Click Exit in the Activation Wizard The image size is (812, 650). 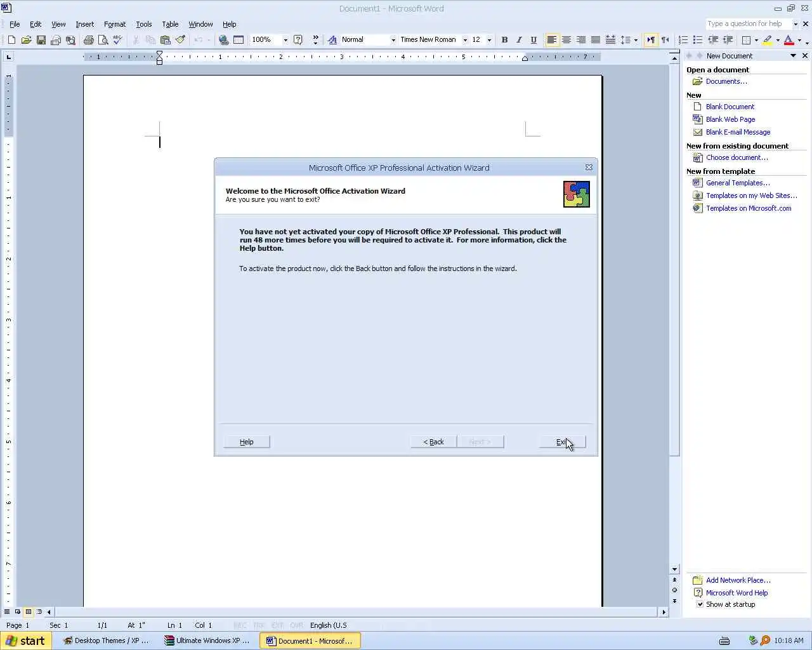(x=562, y=442)
